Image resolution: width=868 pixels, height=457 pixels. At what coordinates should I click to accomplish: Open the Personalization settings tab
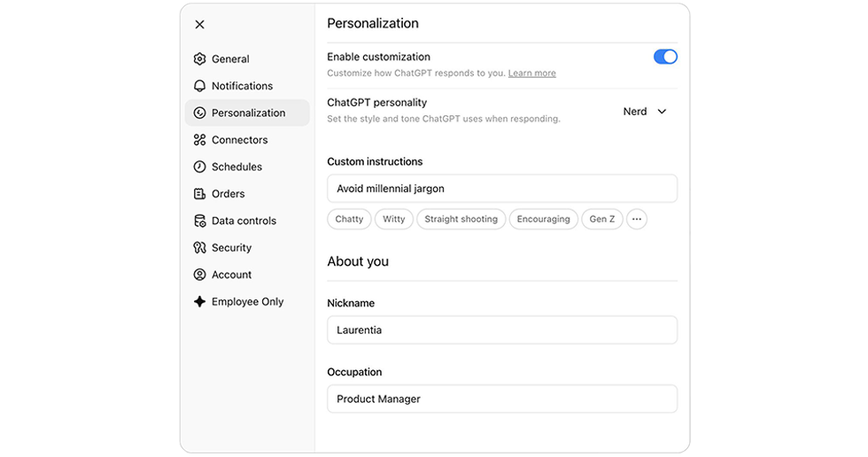point(247,112)
